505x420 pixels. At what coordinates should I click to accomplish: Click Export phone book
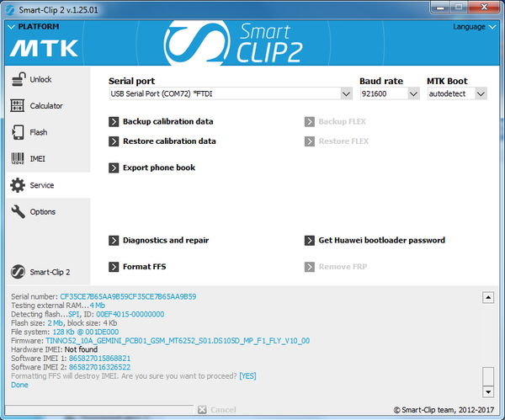[x=158, y=167]
